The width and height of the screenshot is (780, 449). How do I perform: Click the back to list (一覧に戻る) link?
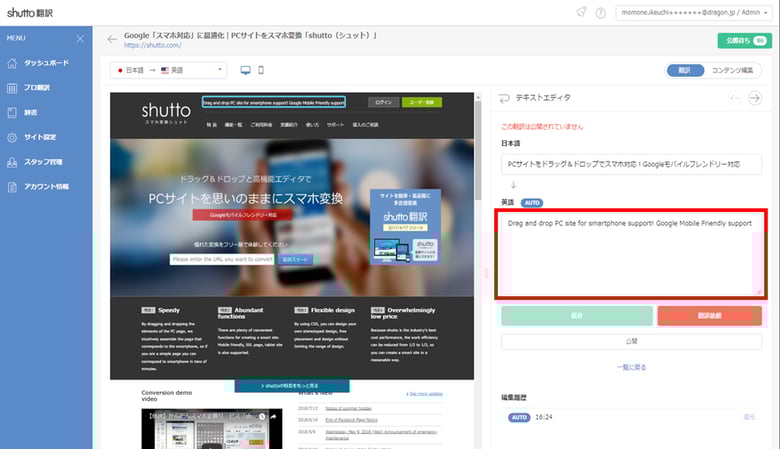coord(631,367)
